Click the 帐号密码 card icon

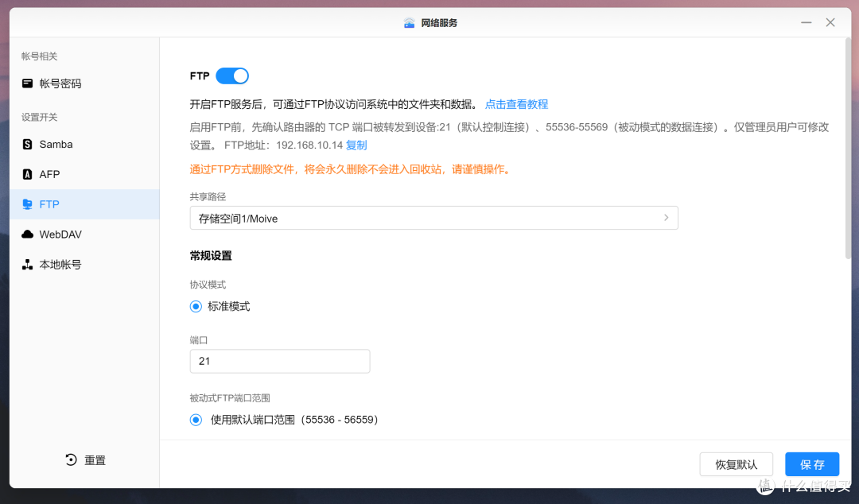coord(27,83)
